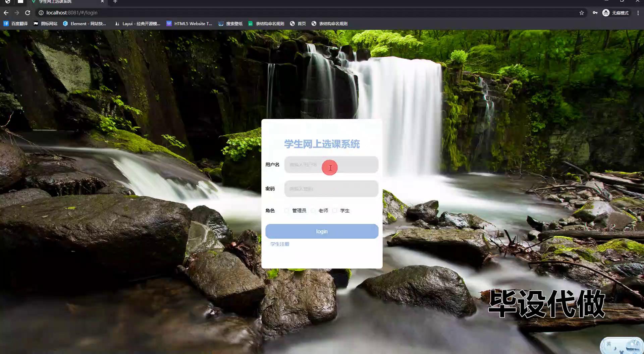Open the 百度翻译 bookmark
The width and height of the screenshot is (644, 354).
(16, 23)
